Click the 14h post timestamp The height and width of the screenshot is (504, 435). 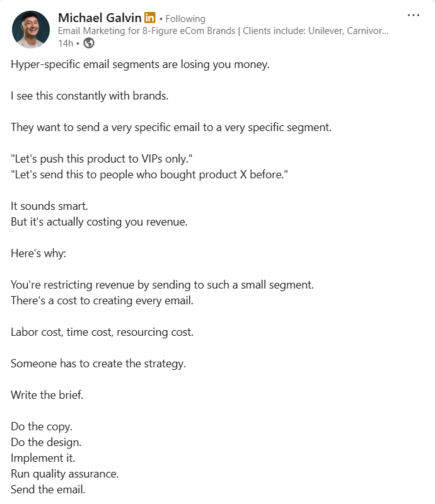tap(65, 43)
